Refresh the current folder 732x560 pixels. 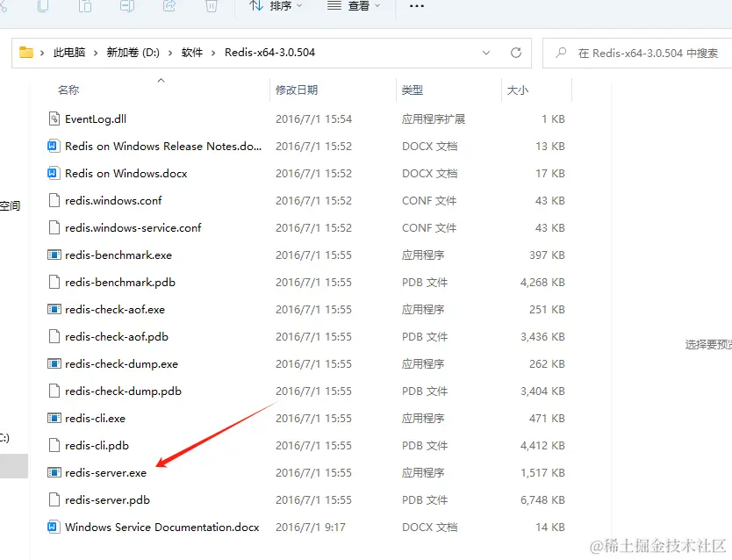(516, 53)
